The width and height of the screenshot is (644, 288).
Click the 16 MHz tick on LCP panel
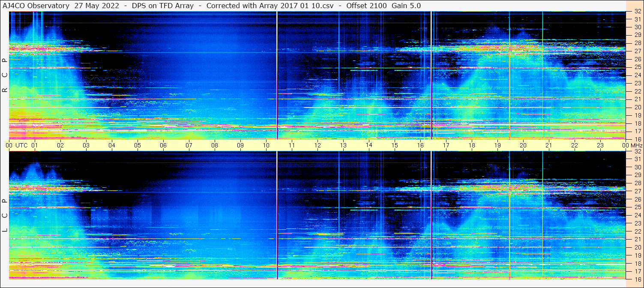[x=637, y=279]
